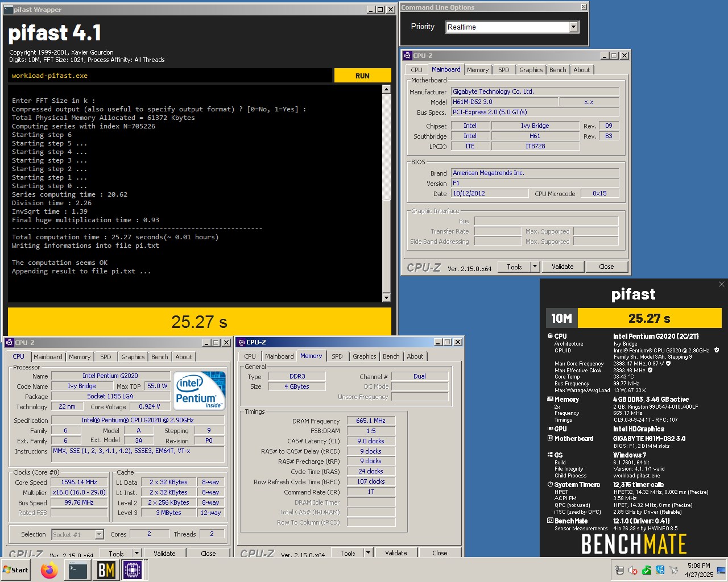Close the BenchMate result panel with X
The image size is (728, 582).
(x=722, y=284)
